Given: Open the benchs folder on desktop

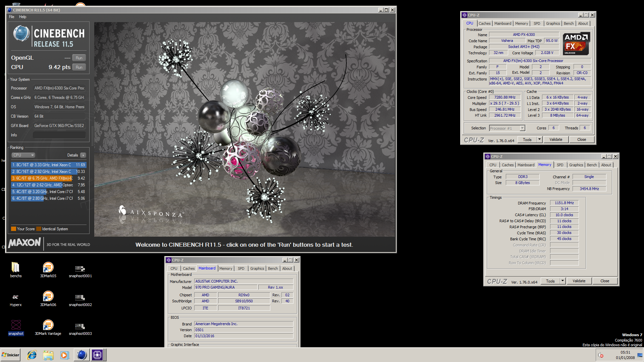Looking at the screenshot, I should coord(16,270).
